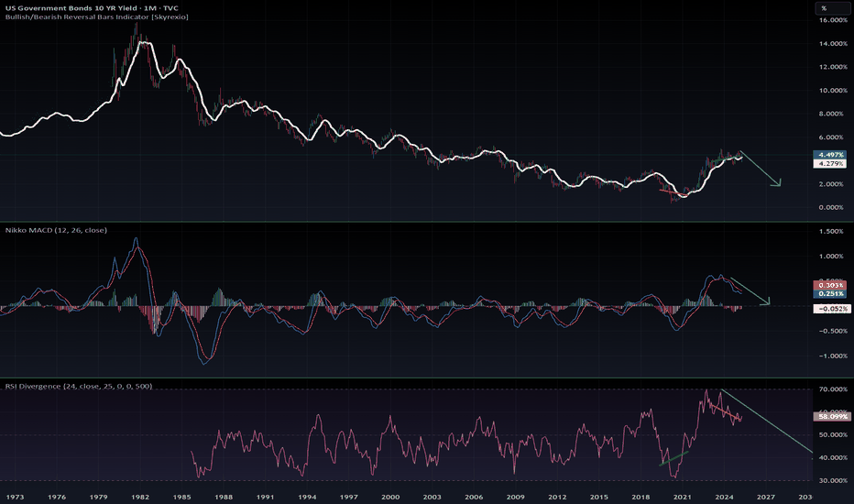This screenshot has height=504, width=854.
Task: Click the 0.251% MACD line value label
Action: click(830, 293)
